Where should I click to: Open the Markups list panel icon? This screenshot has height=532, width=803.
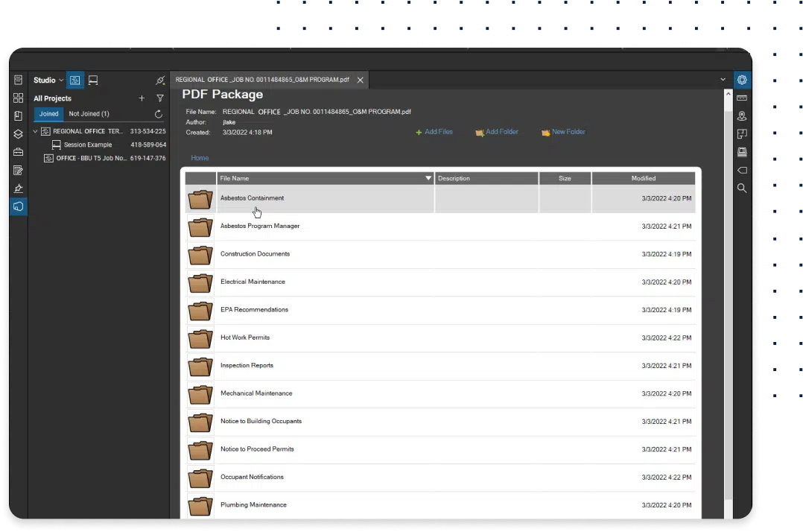coord(19,170)
